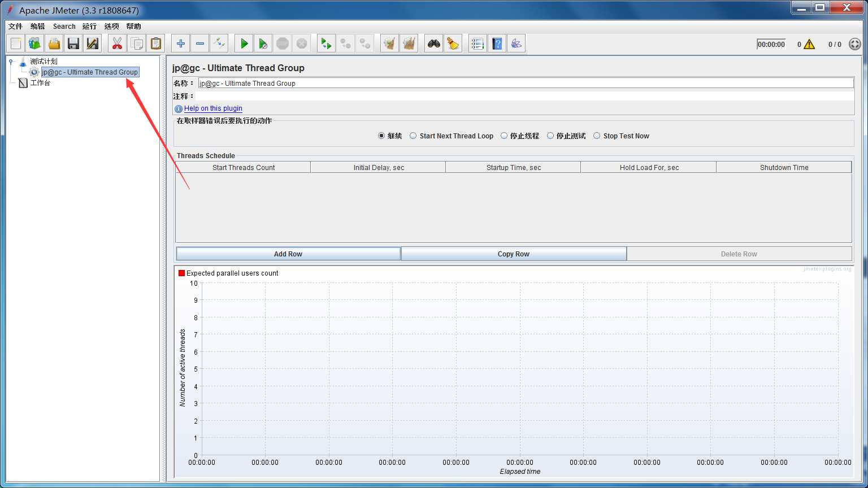Open Help with blue question book icon
868x488 pixels.
tap(497, 43)
